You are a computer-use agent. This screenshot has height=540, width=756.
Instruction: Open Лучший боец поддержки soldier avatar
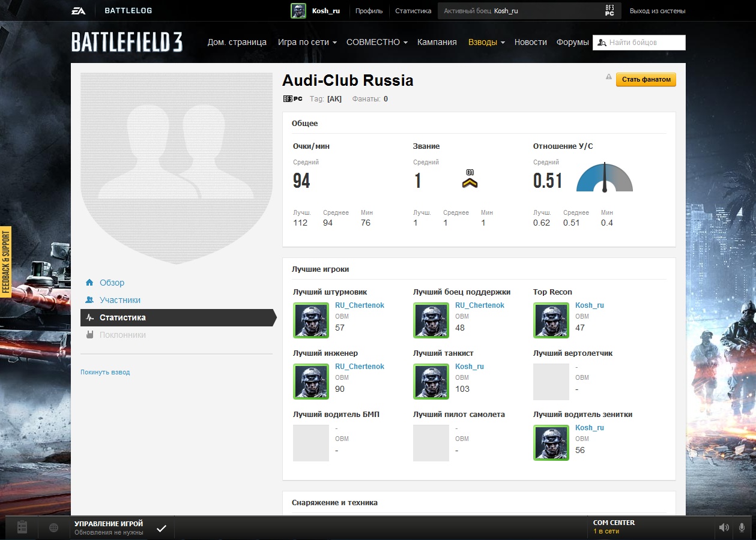coord(431,320)
